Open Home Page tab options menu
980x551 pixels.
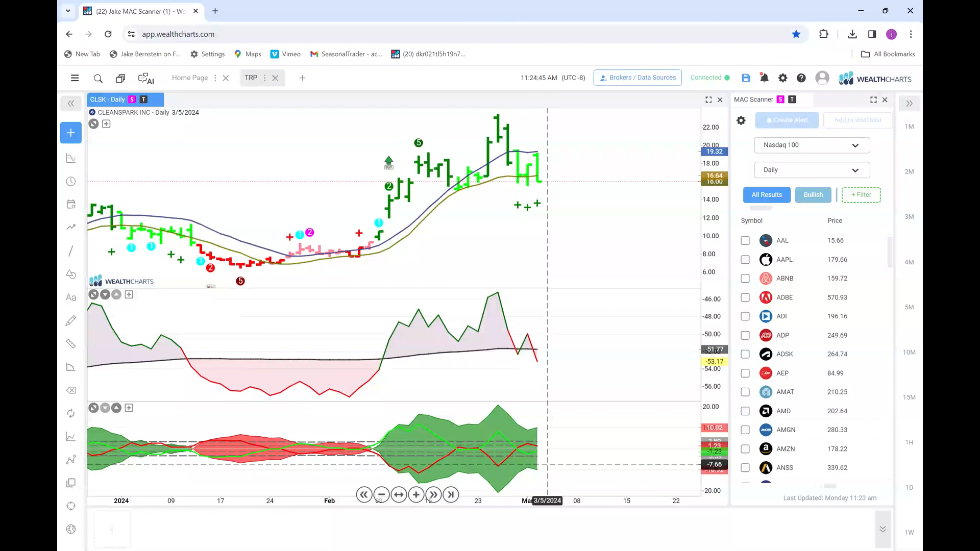tap(215, 78)
